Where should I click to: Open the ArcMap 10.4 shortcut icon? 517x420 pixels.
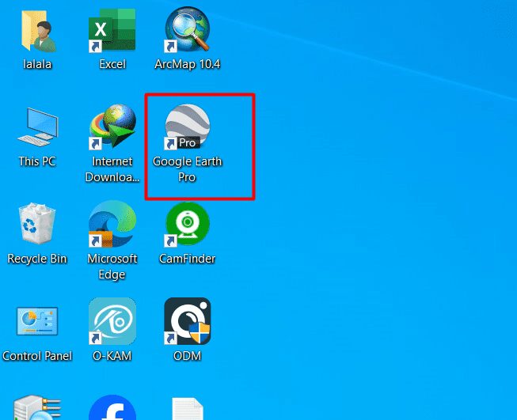[x=188, y=29]
